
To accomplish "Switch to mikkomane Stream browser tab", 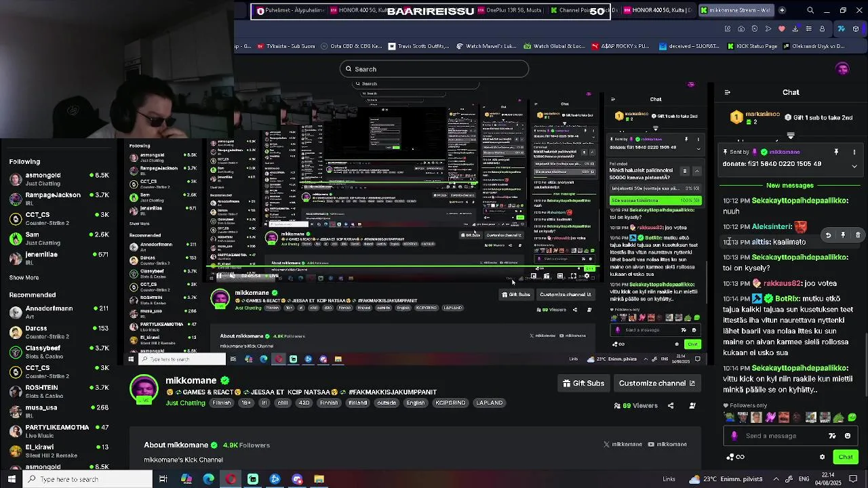I will 736,10.
